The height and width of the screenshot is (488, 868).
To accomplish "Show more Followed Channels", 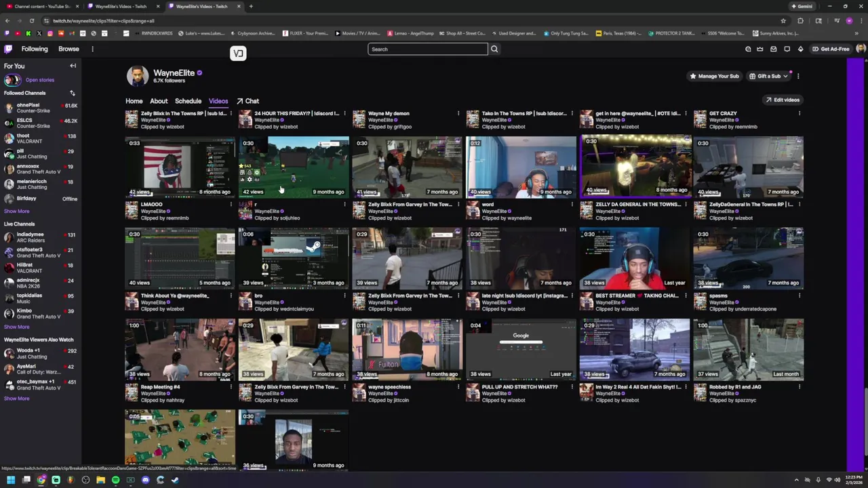I will (16, 211).
